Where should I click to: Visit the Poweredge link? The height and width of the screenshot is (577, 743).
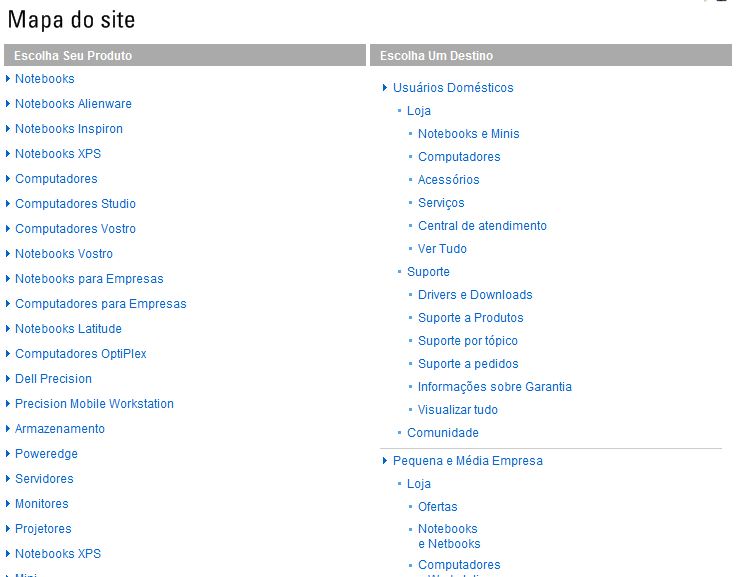click(x=46, y=454)
